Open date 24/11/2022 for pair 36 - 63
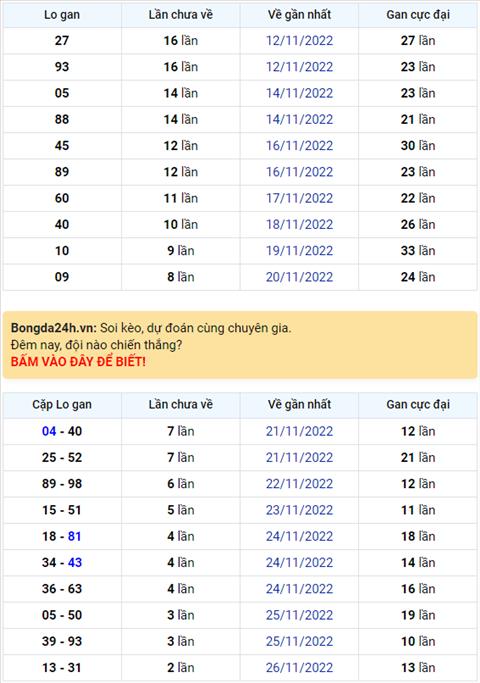 tap(299, 589)
